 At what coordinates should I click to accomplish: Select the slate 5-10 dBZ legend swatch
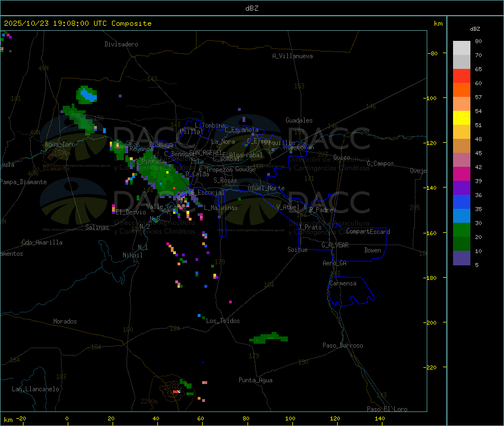pos(461,258)
